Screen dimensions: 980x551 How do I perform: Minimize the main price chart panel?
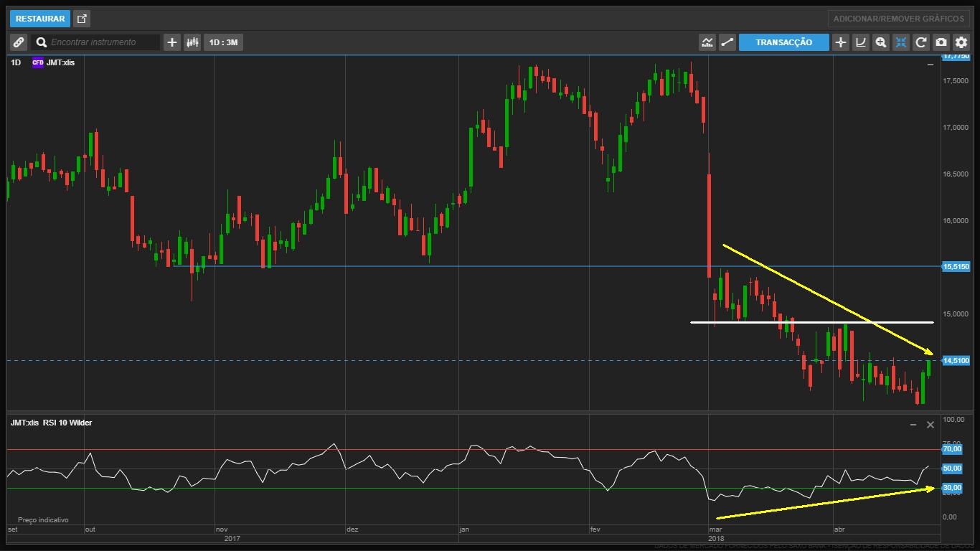930,65
